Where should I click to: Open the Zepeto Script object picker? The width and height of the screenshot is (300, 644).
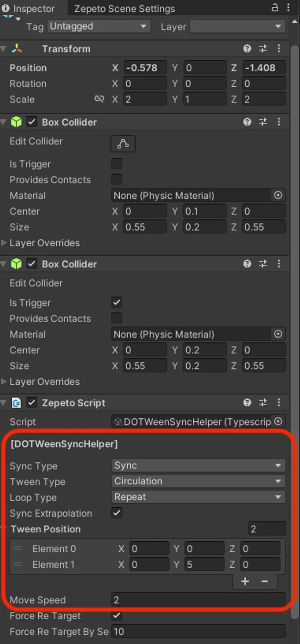point(278,421)
